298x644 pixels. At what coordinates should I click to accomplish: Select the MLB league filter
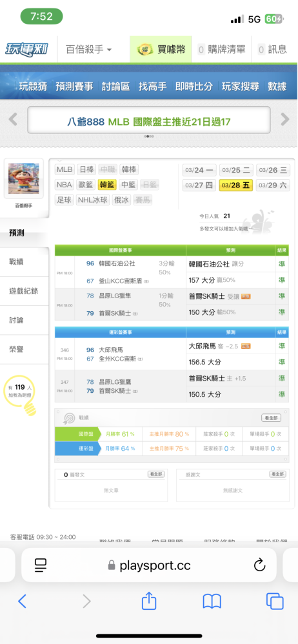tap(65, 169)
